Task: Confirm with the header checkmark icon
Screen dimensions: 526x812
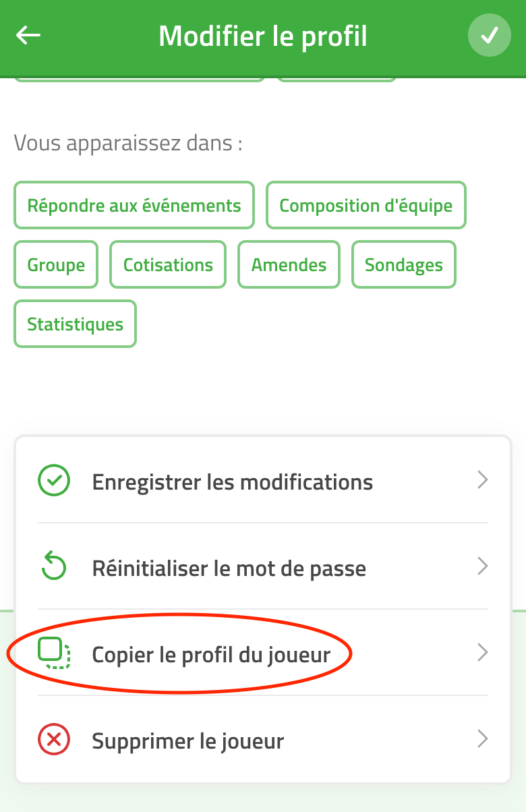Action: (490, 35)
